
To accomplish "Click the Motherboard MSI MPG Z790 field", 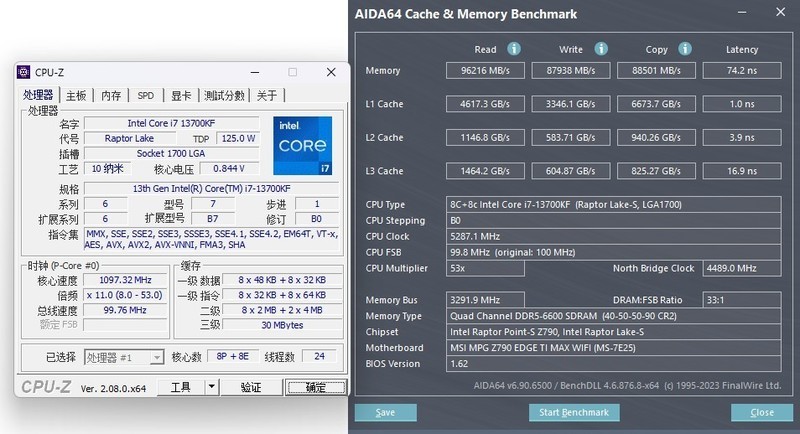I will [x=613, y=348].
